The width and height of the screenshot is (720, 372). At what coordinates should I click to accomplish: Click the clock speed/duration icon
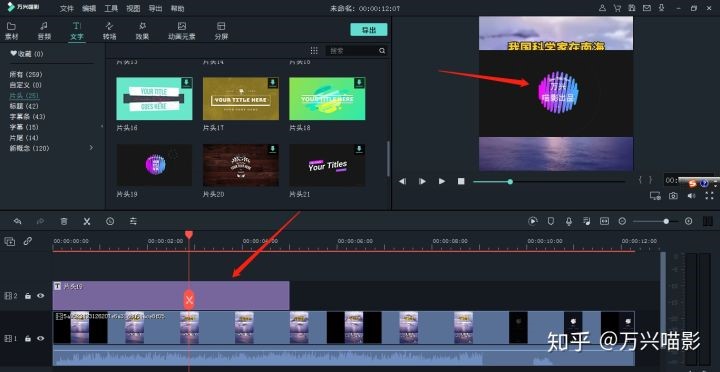point(110,221)
